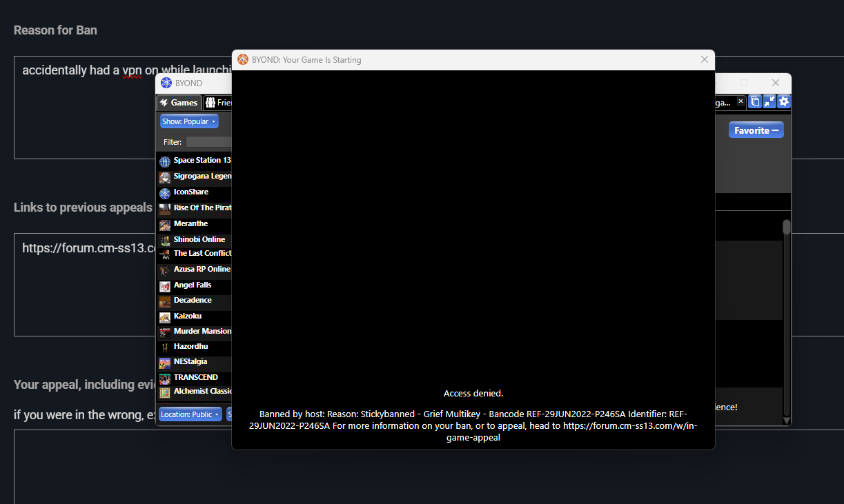The height and width of the screenshot is (504, 844).
Task: Click the Alchemist Classic game icon
Action: click(x=165, y=392)
